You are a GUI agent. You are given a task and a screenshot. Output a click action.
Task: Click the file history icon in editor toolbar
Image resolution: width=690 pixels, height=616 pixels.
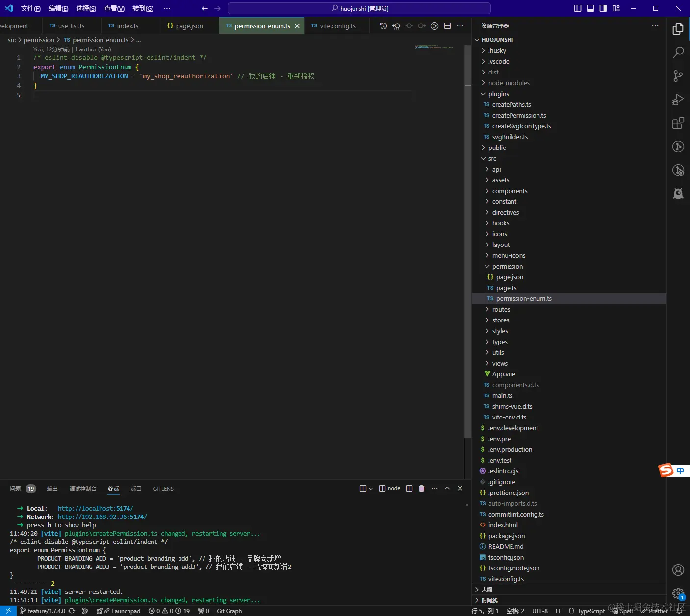(383, 26)
